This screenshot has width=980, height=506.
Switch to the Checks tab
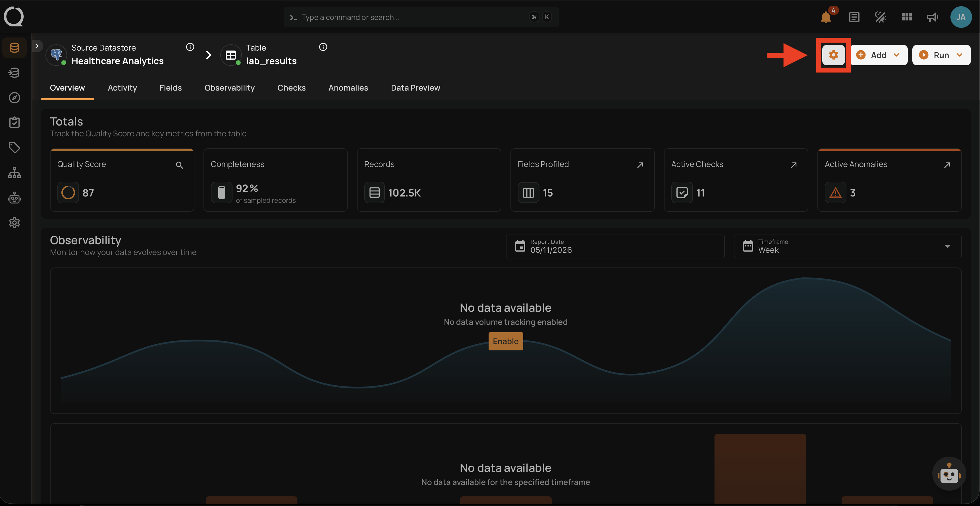pos(291,88)
